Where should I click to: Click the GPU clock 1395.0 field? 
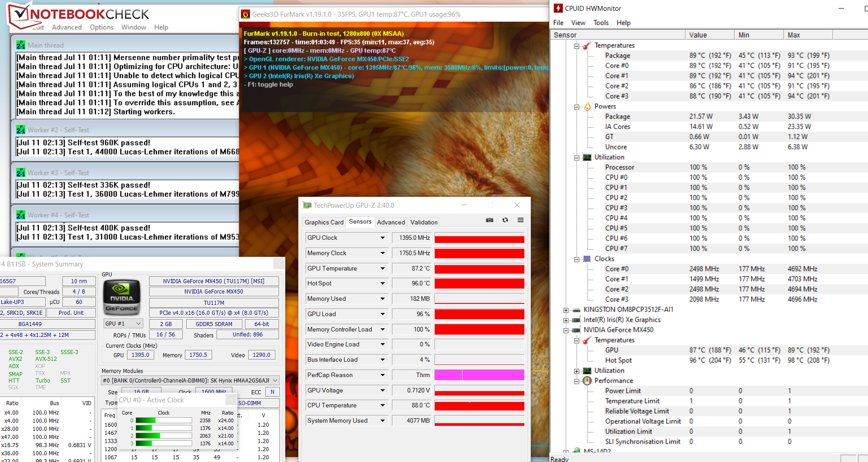140,355
